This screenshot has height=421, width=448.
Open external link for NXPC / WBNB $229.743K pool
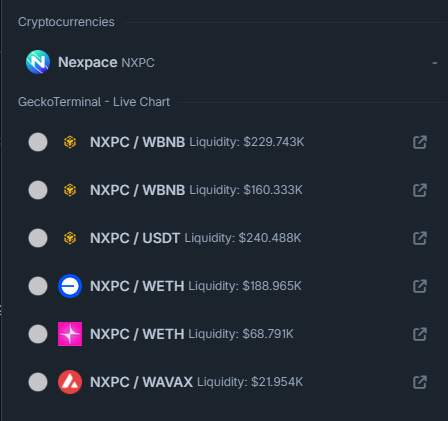[420, 142]
